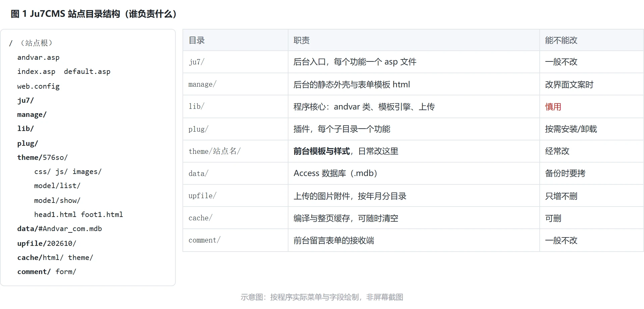
Task: Click '一般不改' in the ju7/ row
Action: point(592,62)
